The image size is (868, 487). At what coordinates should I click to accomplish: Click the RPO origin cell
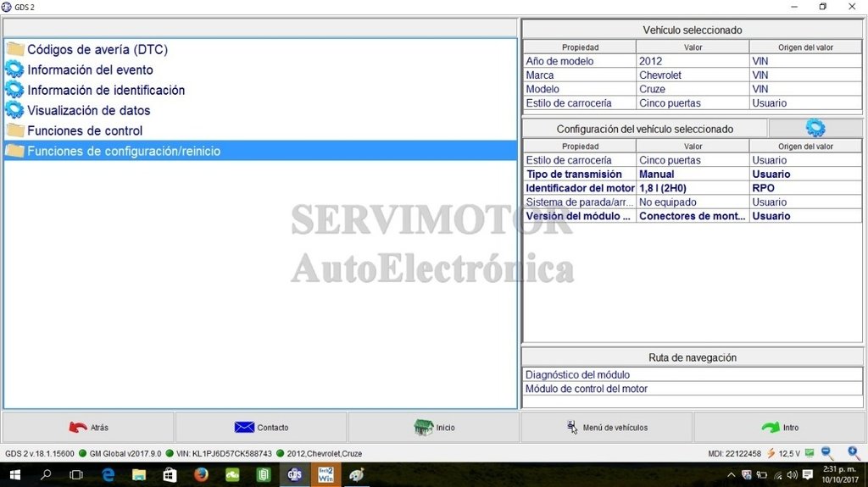click(x=805, y=188)
